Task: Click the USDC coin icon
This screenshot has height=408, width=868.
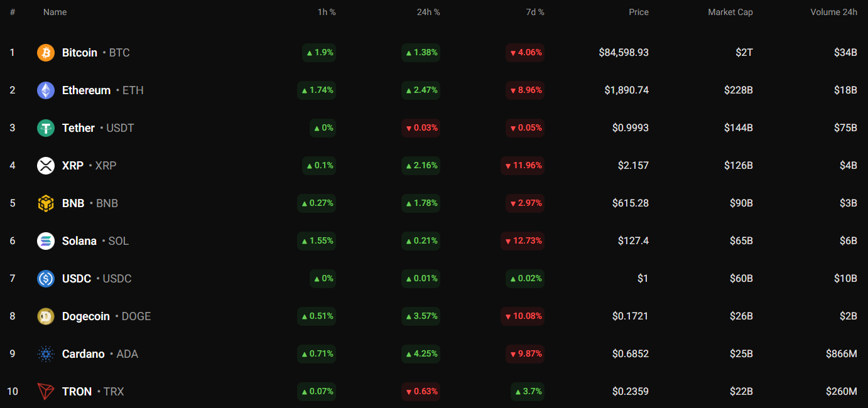Action: pyautogui.click(x=46, y=279)
